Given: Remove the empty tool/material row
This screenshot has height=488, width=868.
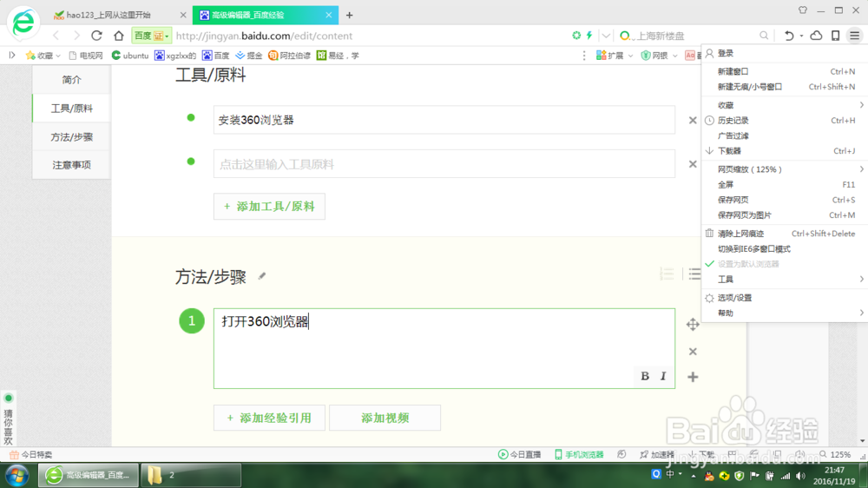Looking at the screenshot, I should (x=693, y=164).
